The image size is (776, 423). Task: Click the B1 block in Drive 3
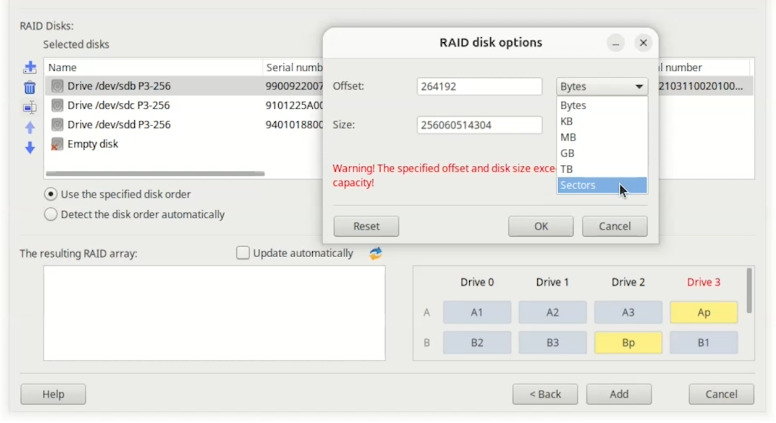pyautogui.click(x=704, y=343)
